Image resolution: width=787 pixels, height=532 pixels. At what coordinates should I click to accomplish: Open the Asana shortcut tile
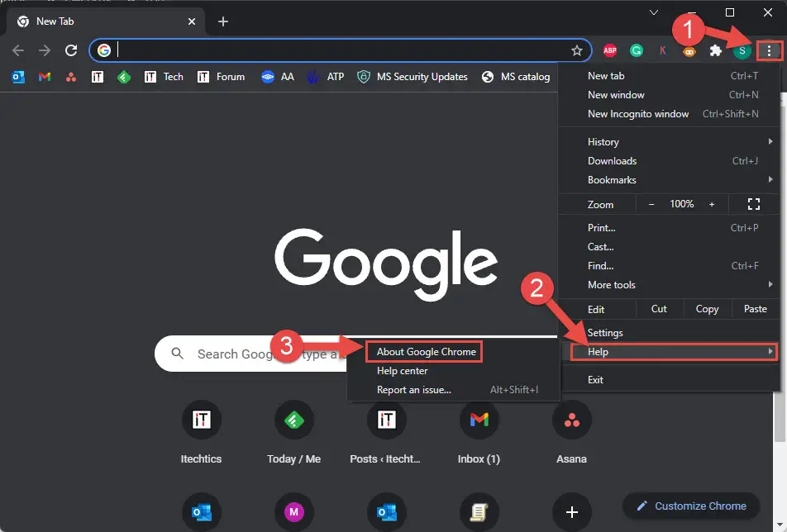pos(572,432)
